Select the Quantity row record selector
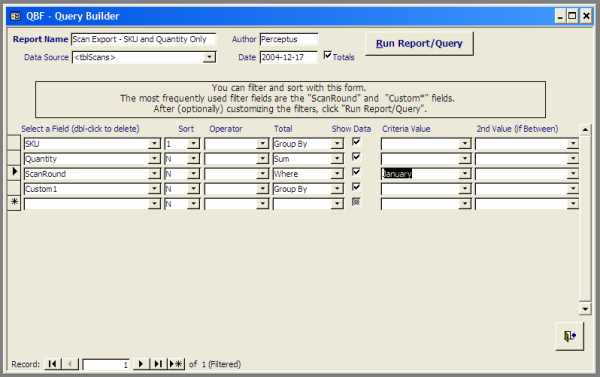The height and width of the screenshot is (377, 600). point(14,158)
